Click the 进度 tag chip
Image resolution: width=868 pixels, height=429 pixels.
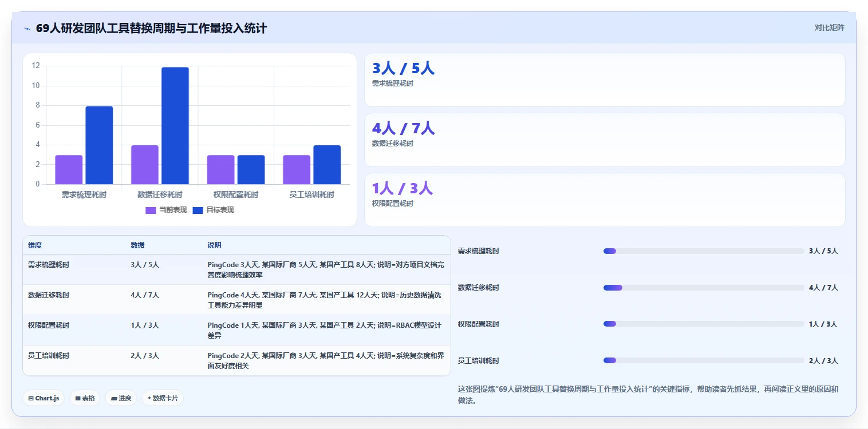pyautogui.click(x=121, y=398)
